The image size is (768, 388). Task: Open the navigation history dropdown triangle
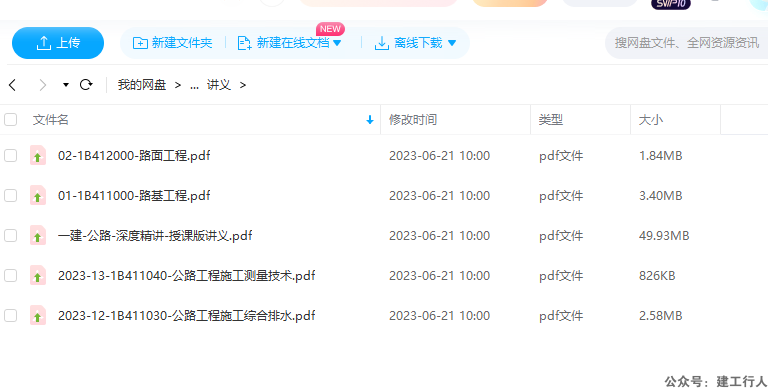pyautogui.click(x=66, y=85)
